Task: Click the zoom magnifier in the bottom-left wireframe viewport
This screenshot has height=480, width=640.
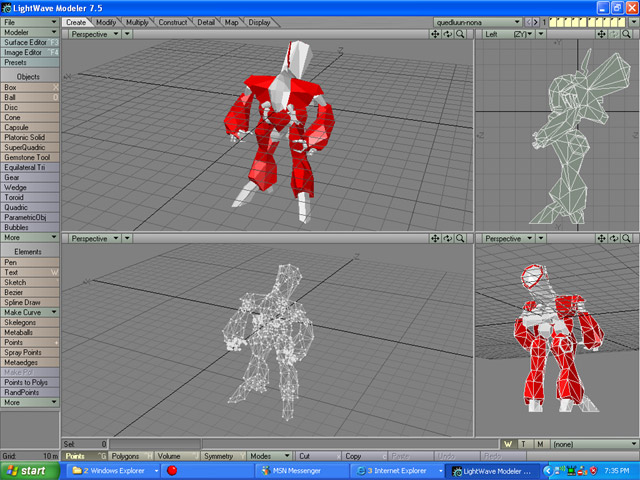Action: coord(460,238)
